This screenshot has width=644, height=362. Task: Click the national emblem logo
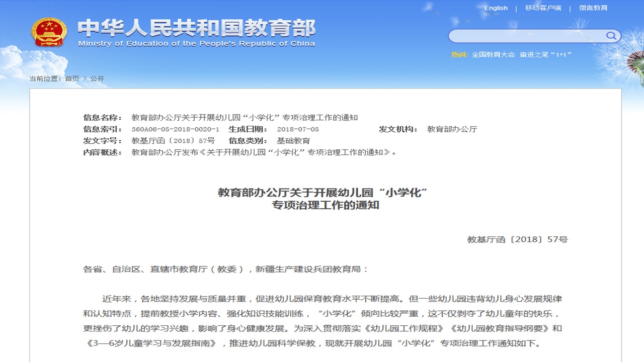(49, 33)
